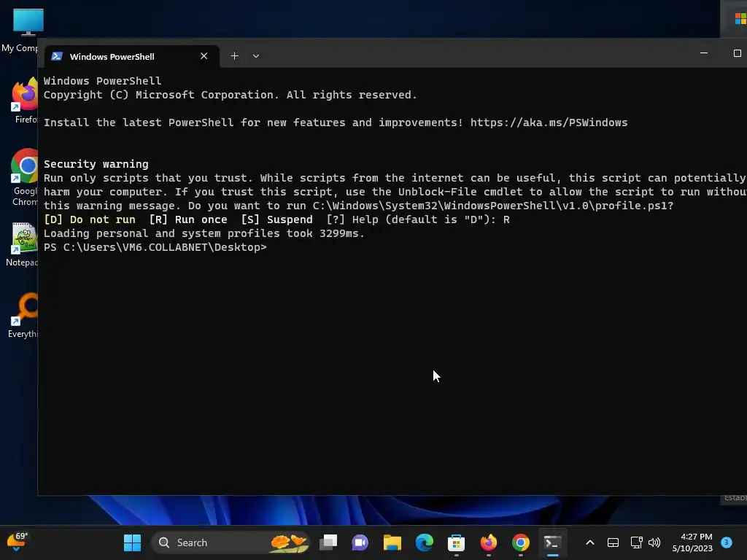Open File Explorer from the taskbar
747x560 pixels.
pyautogui.click(x=392, y=542)
